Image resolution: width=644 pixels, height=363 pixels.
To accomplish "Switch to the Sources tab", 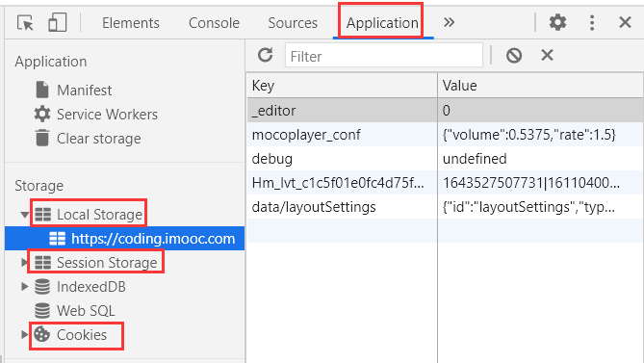I will click(x=293, y=23).
